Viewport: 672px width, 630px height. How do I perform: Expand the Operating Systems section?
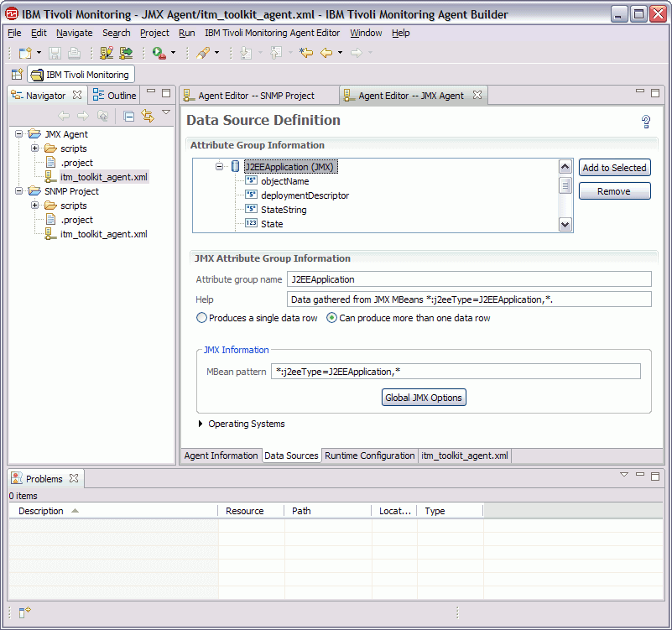pos(201,424)
